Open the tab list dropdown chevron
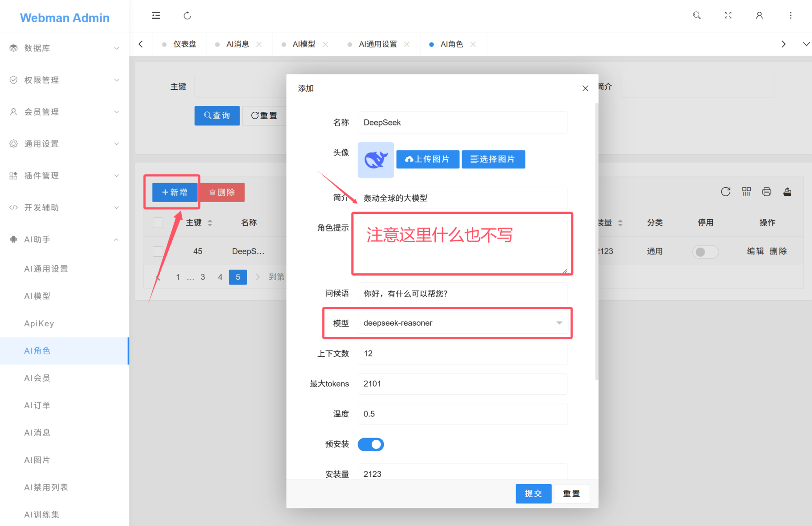 click(806, 44)
